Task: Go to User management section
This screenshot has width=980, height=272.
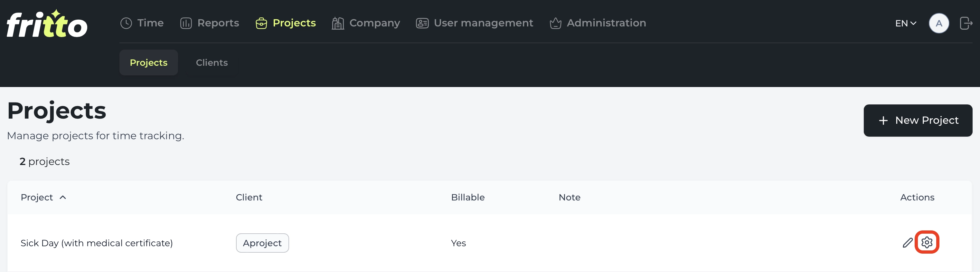Action: pyautogui.click(x=475, y=23)
